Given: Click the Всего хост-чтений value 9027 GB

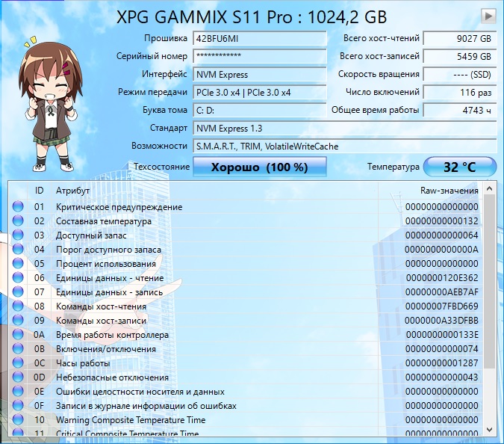Looking at the screenshot, I should click(x=460, y=39).
